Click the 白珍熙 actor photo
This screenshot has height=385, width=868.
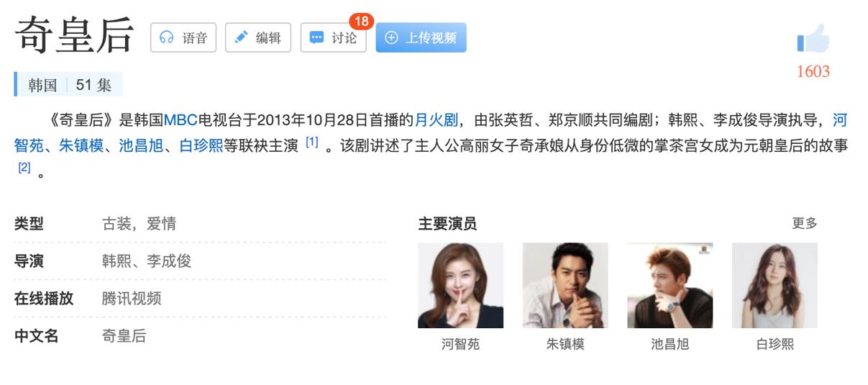[775, 285]
